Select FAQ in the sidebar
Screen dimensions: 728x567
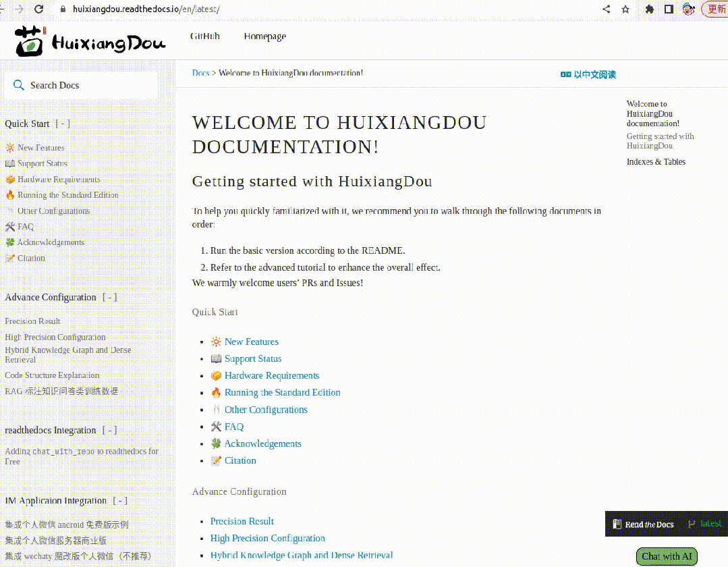(x=26, y=227)
